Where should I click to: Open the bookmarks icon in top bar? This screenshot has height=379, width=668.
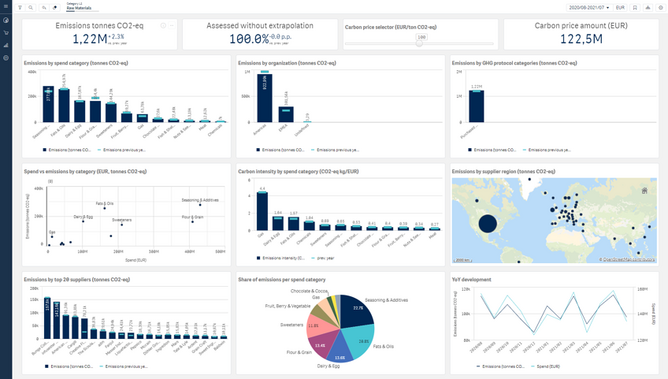(635, 8)
